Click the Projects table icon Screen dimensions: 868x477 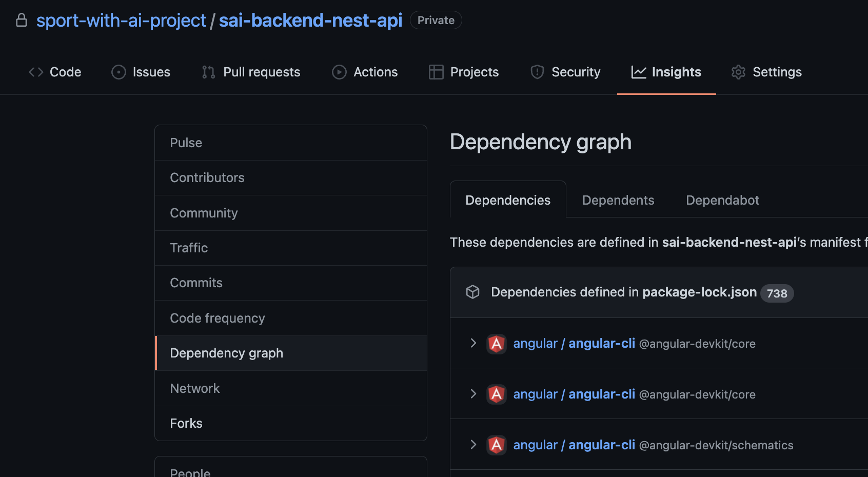(x=436, y=72)
